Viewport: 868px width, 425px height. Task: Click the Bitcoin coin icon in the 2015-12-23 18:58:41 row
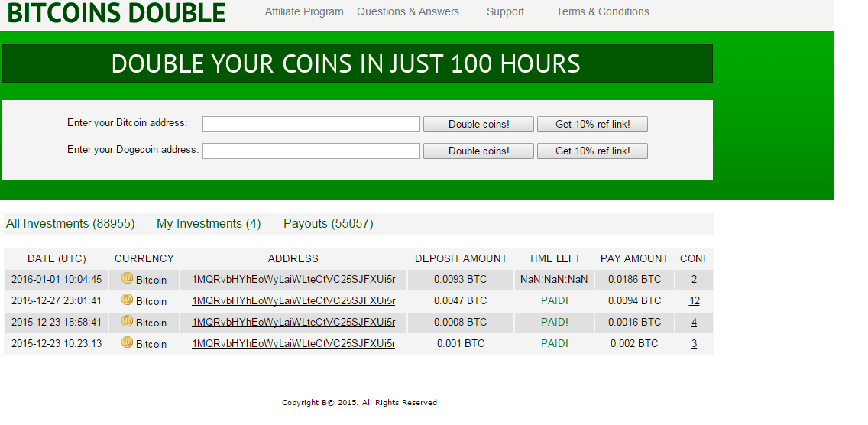[127, 321]
